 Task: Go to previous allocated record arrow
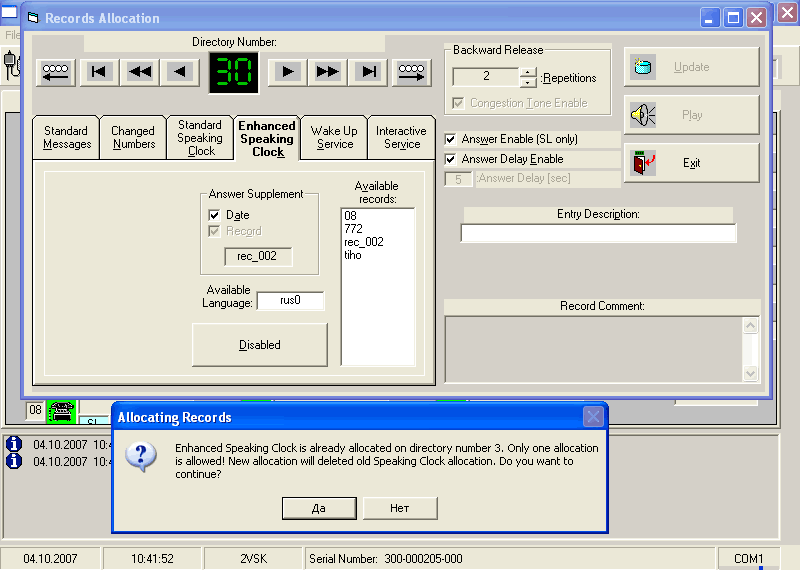coord(55,71)
